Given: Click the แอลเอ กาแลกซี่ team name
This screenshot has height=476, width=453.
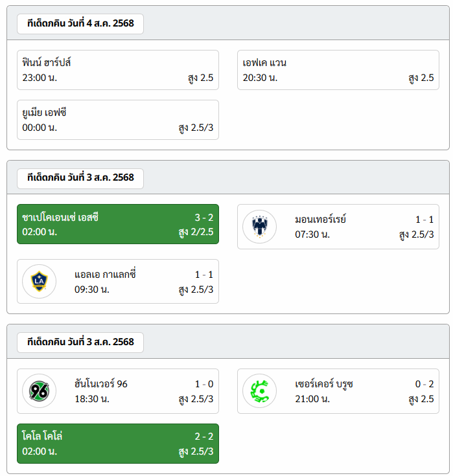Looking at the screenshot, I should [105, 274].
